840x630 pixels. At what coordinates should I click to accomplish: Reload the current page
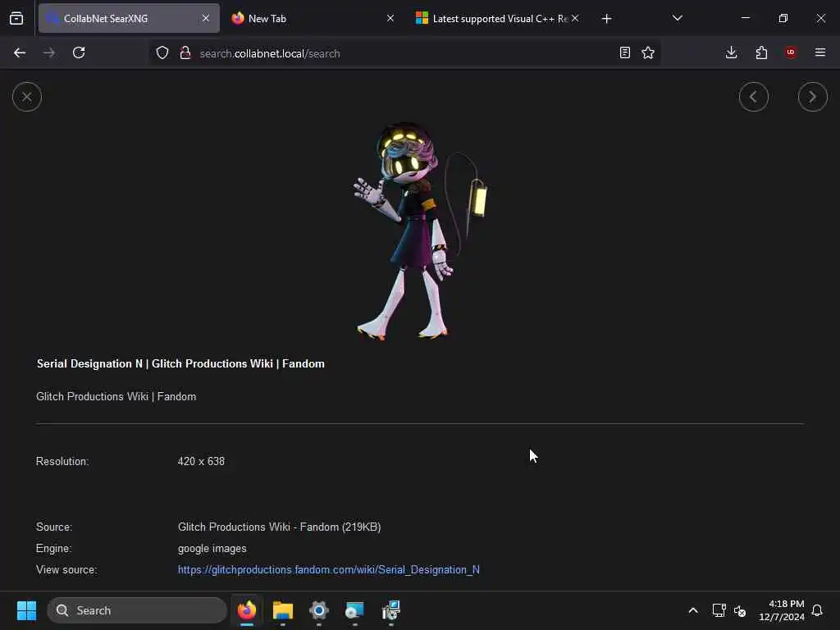coord(79,52)
